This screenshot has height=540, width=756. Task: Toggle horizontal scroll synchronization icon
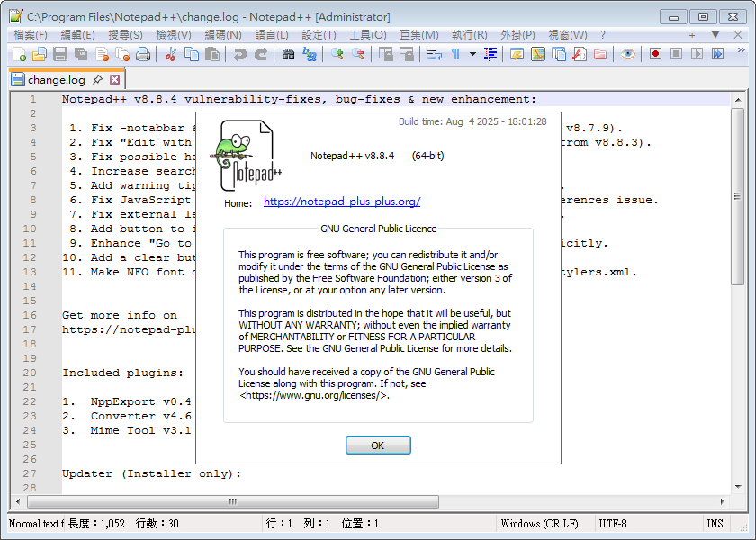pos(407,54)
